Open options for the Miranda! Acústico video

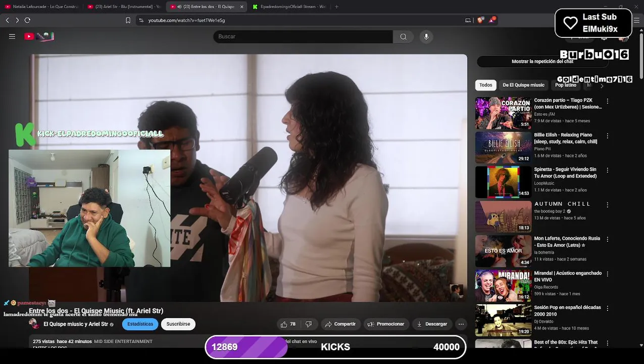(608, 274)
